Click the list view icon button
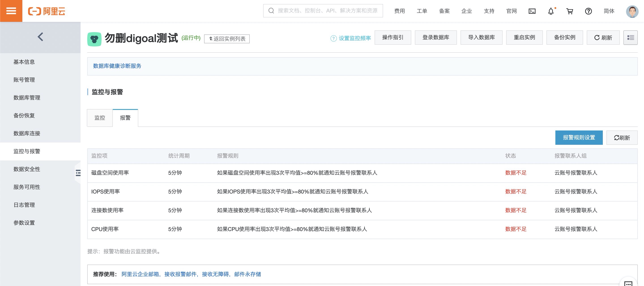 click(630, 38)
